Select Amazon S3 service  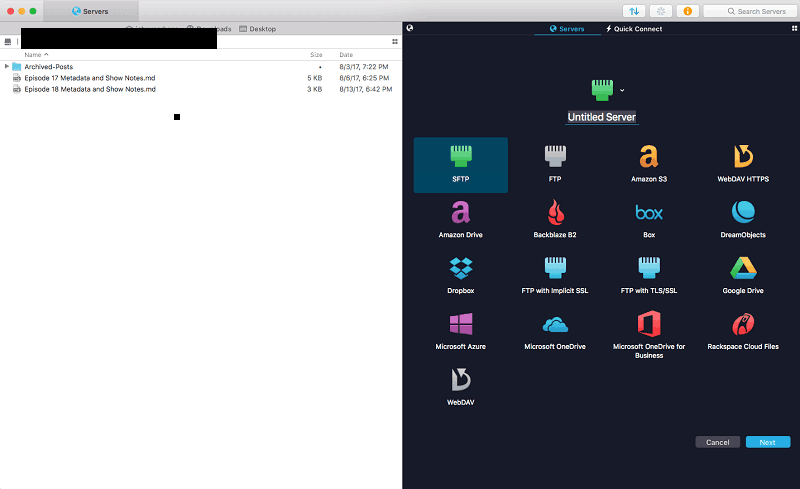(649, 164)
